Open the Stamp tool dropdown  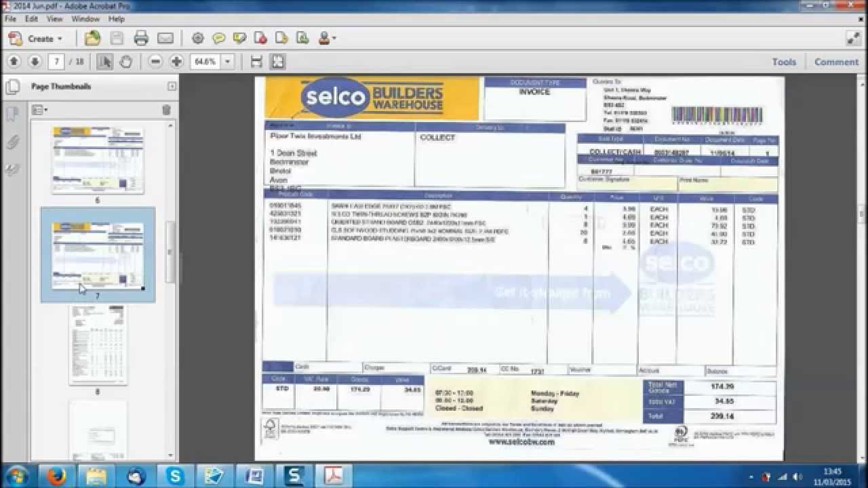pyautogui.click(x=326, y=38)
